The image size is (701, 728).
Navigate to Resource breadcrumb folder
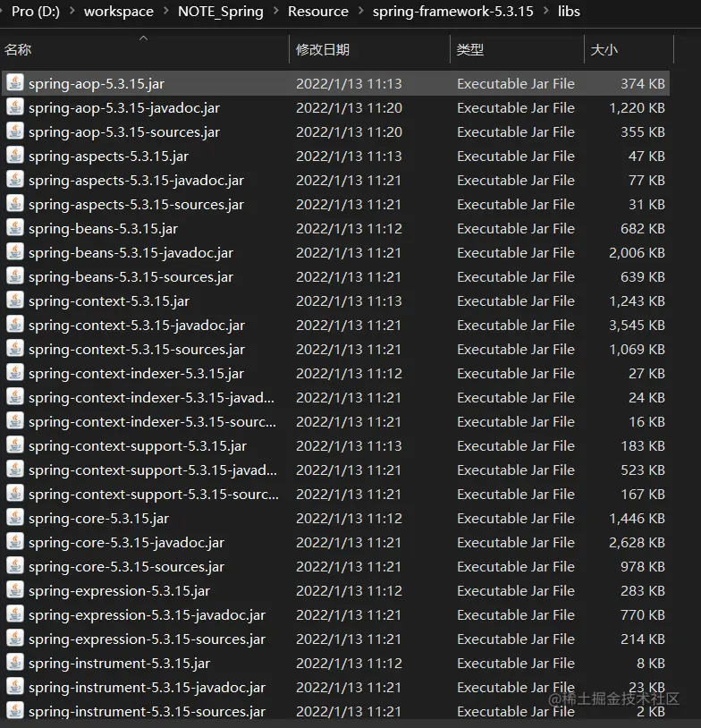click(318, 11)
